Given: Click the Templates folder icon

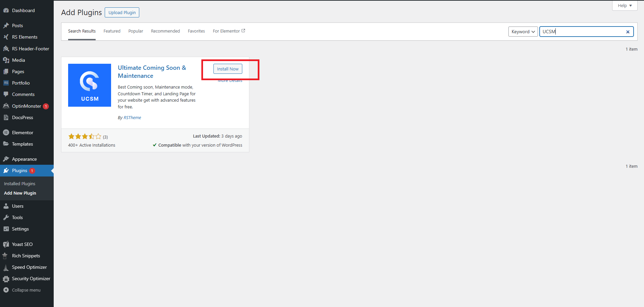Looking at the screenshot, I should click(x=6, y=144).
